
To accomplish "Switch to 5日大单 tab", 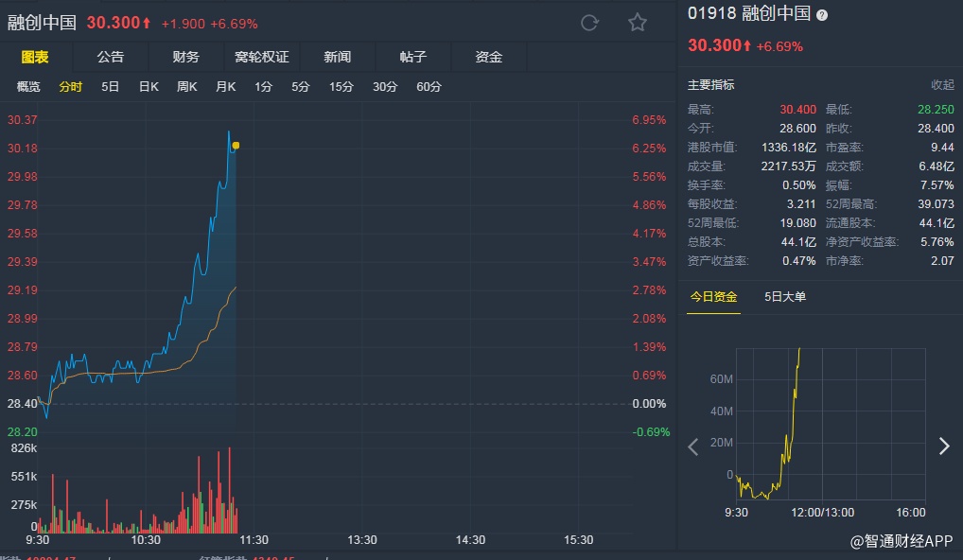I will pyautogui.click(x=785, y=297).
